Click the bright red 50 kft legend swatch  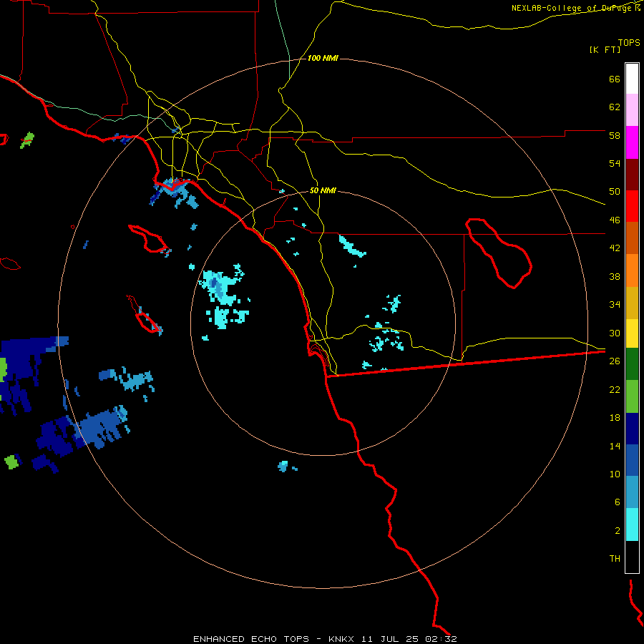(632, 207)
